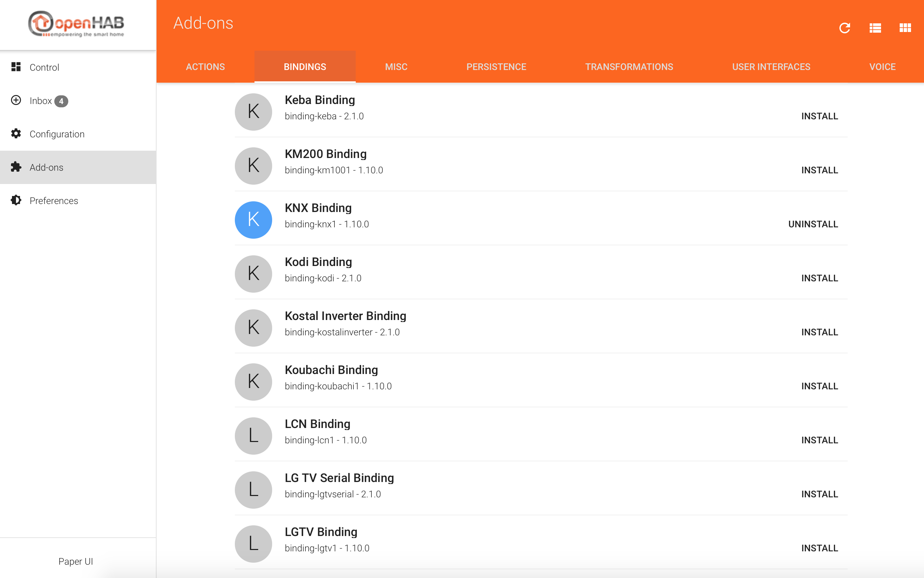Switch to grid view icon
The image size is (924, 578).
click(x=905, y=28)
